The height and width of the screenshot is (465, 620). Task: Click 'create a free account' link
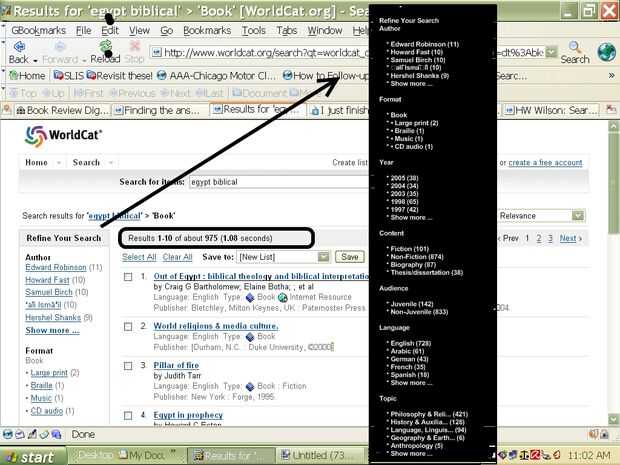tap(545, 163)
